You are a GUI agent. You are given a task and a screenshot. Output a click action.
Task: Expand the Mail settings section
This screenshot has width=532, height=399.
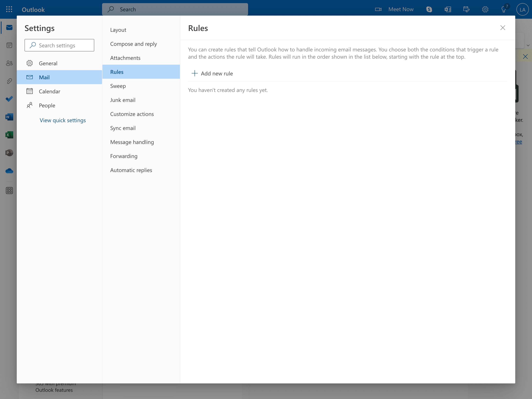(44, 77)
